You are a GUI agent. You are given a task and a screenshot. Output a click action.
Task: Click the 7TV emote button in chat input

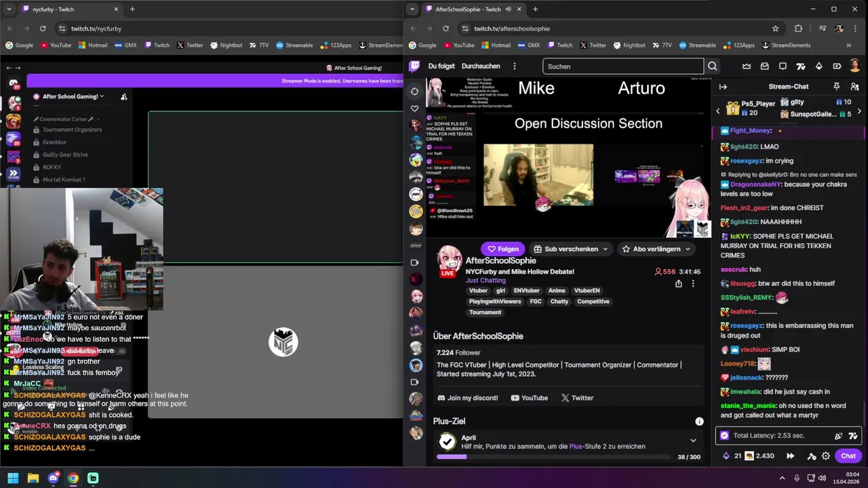(x=853, y=436)
